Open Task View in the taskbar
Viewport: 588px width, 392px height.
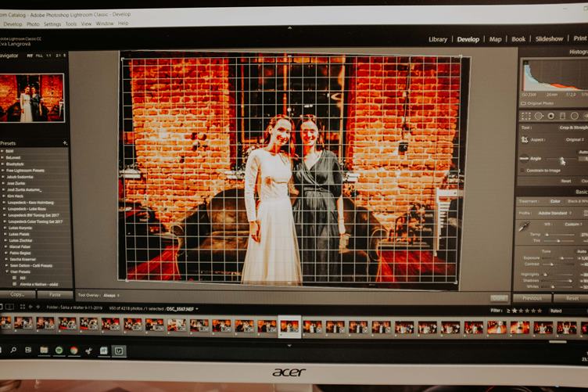pos(28,350)
